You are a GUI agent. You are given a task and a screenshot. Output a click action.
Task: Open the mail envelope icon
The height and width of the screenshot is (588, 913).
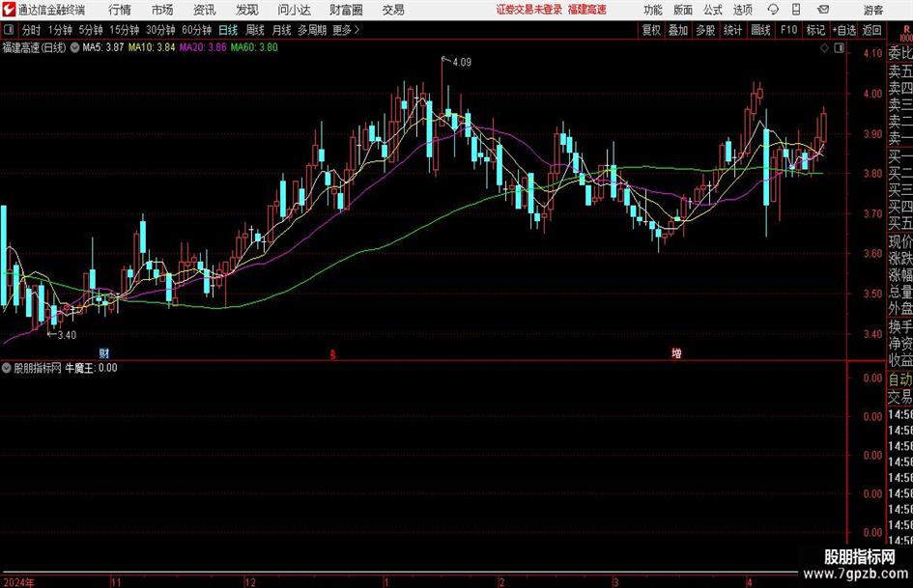point(823,10)
